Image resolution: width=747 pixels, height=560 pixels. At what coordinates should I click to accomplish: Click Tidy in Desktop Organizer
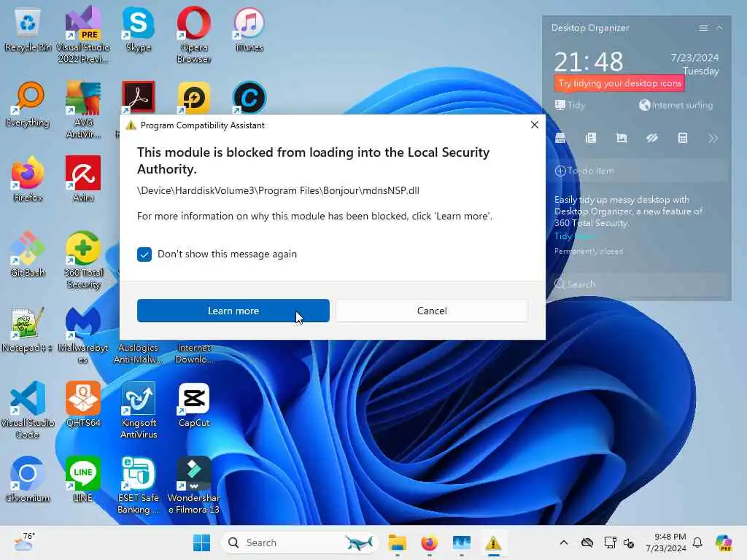[x=570, y=105]
